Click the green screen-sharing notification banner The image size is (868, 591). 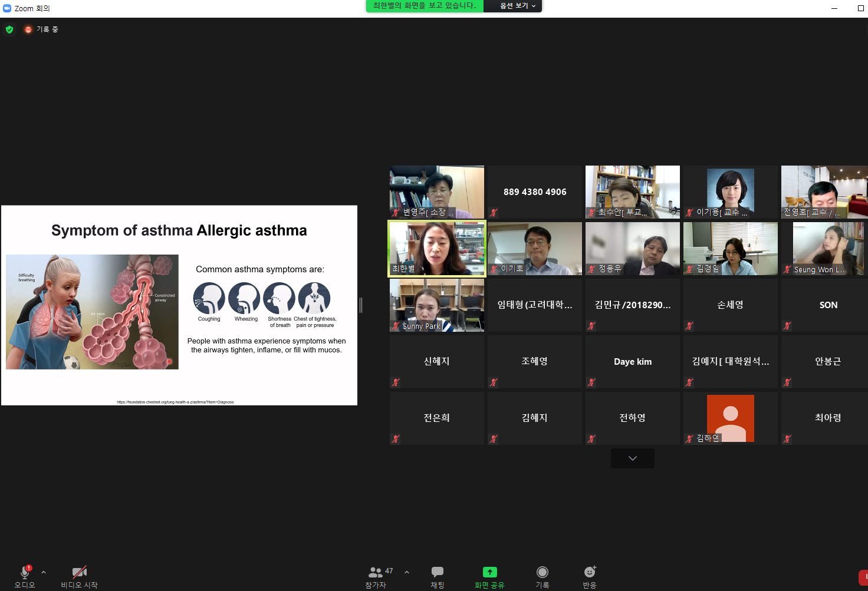point(425,6)
